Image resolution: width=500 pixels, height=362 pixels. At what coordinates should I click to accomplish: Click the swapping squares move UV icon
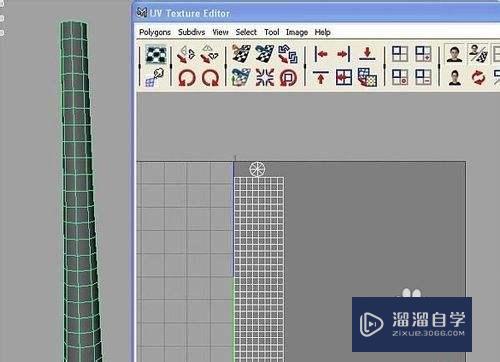(288, 54)
